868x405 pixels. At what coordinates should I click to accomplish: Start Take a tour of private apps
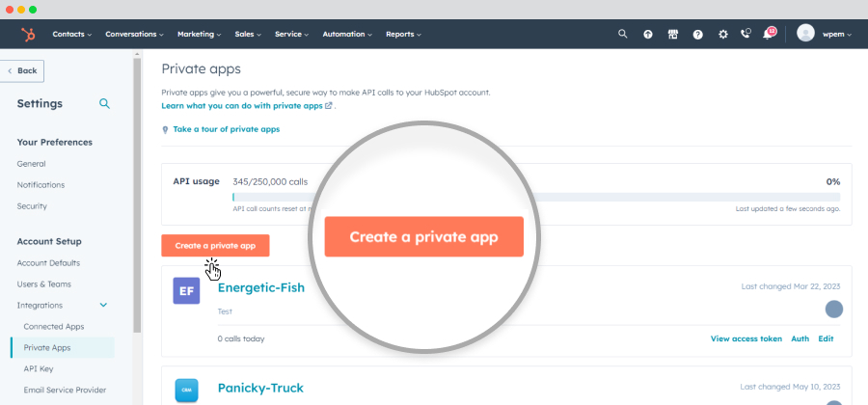click(227, 129)
